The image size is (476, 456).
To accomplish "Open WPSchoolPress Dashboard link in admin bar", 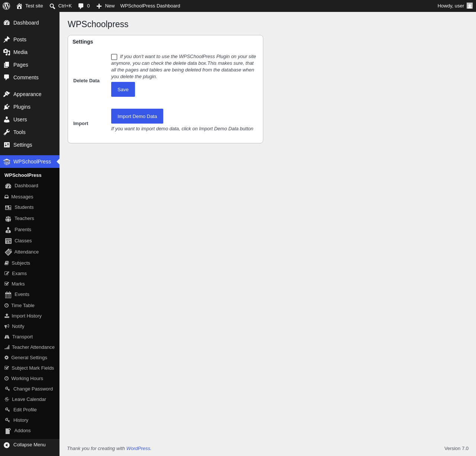I will (x=150, y=6).
